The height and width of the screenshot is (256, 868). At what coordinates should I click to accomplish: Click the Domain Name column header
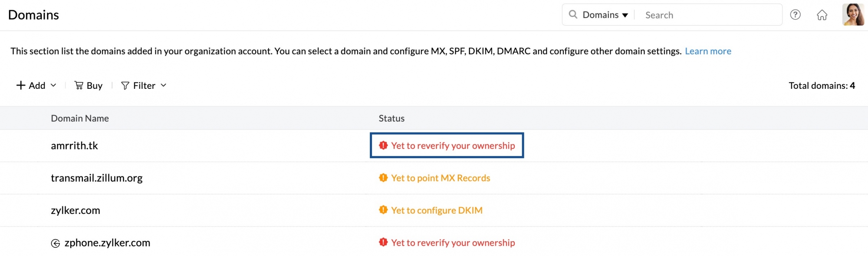click(80, 118)
